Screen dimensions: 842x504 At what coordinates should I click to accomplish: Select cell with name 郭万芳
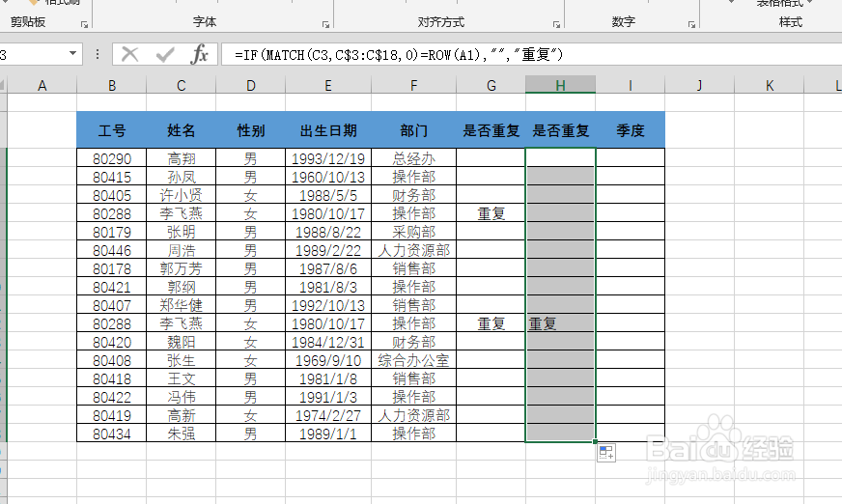pos(181,268)
